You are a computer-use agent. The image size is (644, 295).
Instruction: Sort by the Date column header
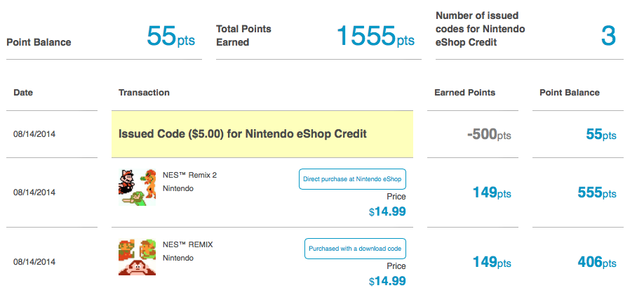coord(23,93)
